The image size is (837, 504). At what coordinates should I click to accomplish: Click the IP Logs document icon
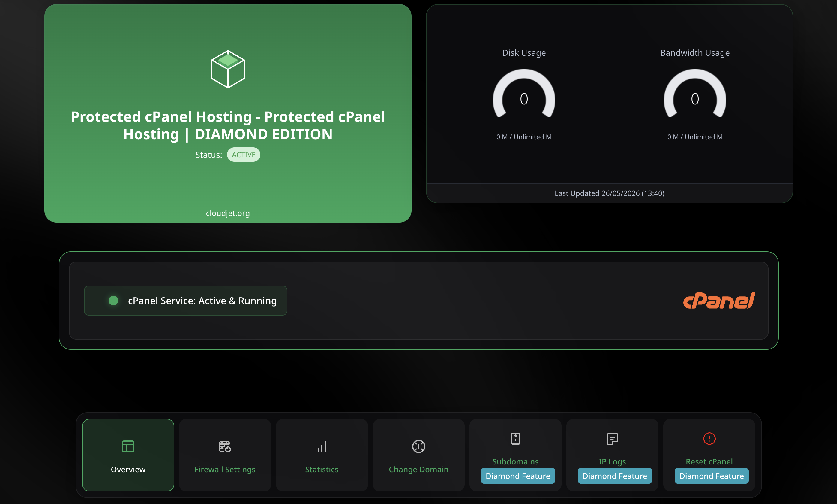pos(612,439)
